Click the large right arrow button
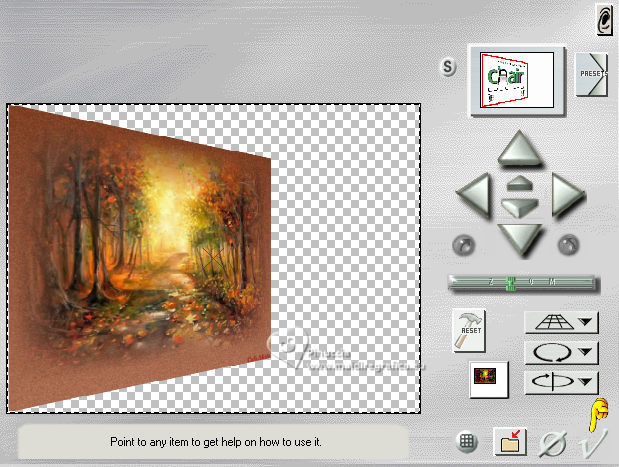The width and height of the screenshot is (619, 467). coord(567,195)
